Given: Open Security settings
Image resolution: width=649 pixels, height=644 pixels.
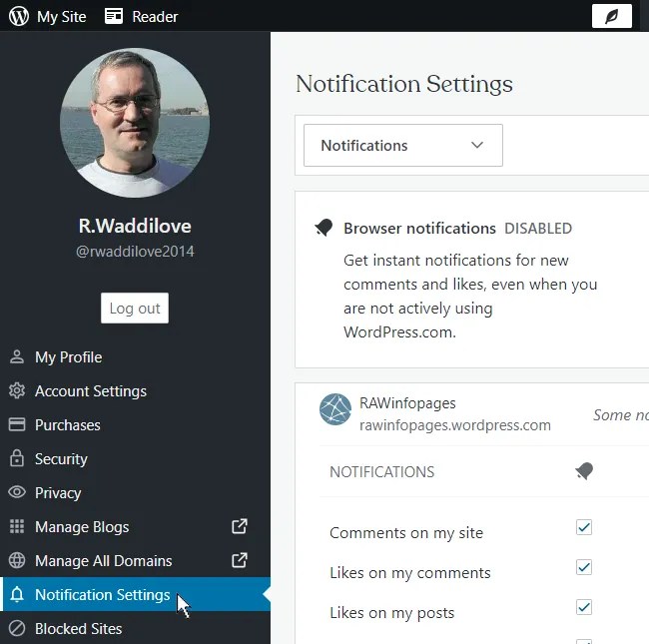Looking at the screenshot, I should coord(61,459).
